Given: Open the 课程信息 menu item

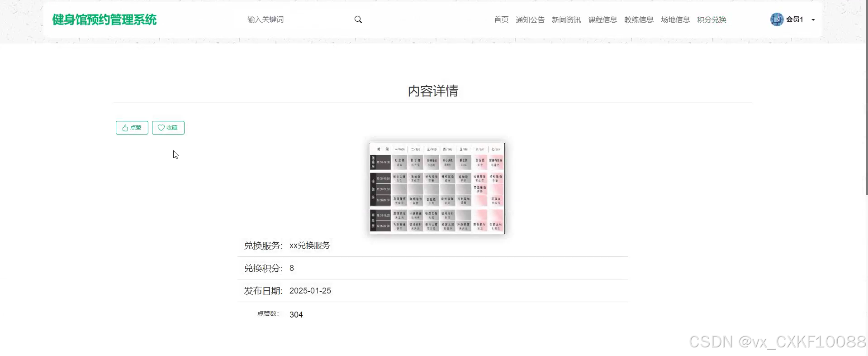Looking at the screenshot, I should (x=602, y=19).
